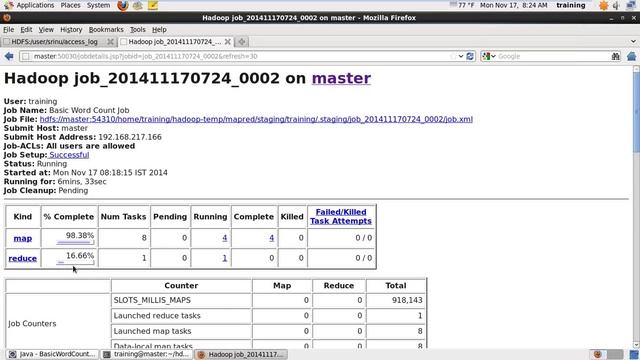
Task: Click the page favicon in the URL bar
Action: (x=26, y=56)
